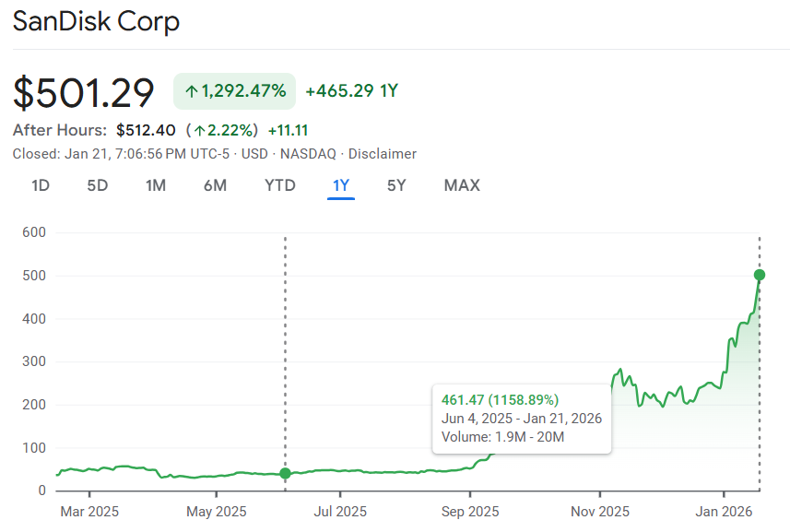The image size is (790, 532).
Task: Click the $501.29 stock price
Action: (83, 93)
